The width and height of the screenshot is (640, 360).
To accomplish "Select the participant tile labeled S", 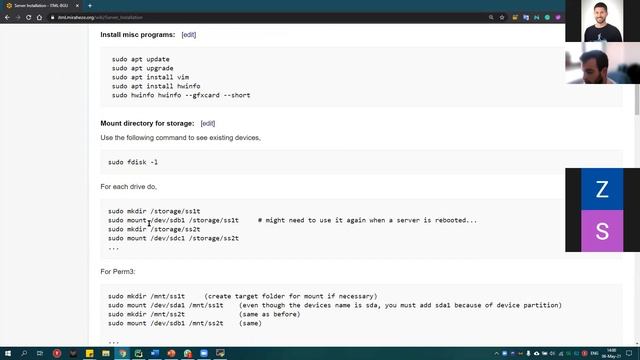I will (602, 231).
